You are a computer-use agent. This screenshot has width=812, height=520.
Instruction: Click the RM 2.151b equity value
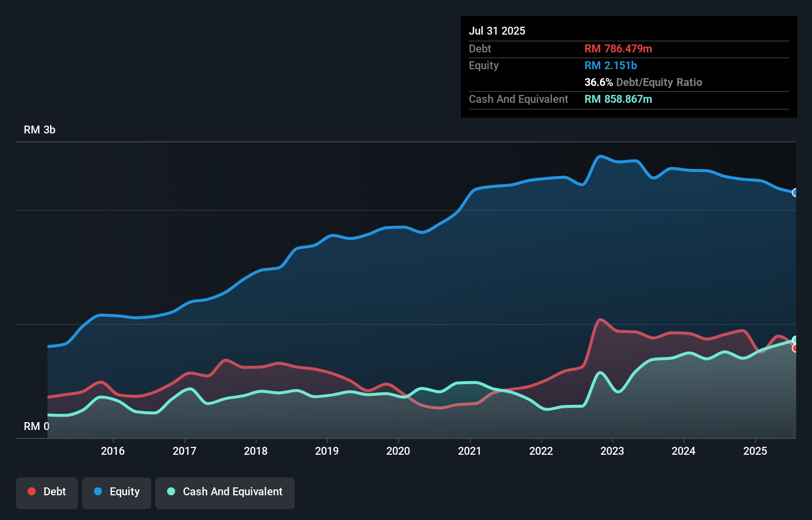click(611, 65)
